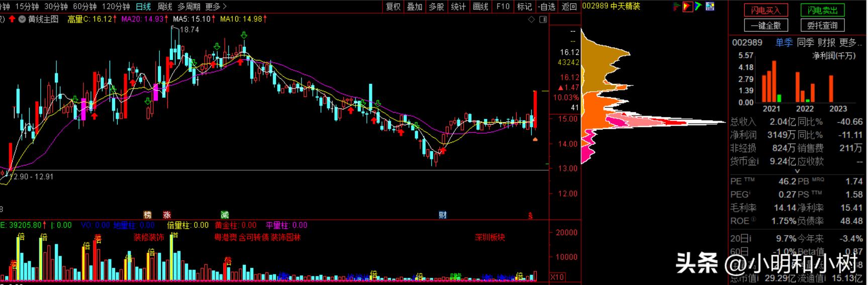Open the indicator dropdown beside 黄线主图

[22, 19]
